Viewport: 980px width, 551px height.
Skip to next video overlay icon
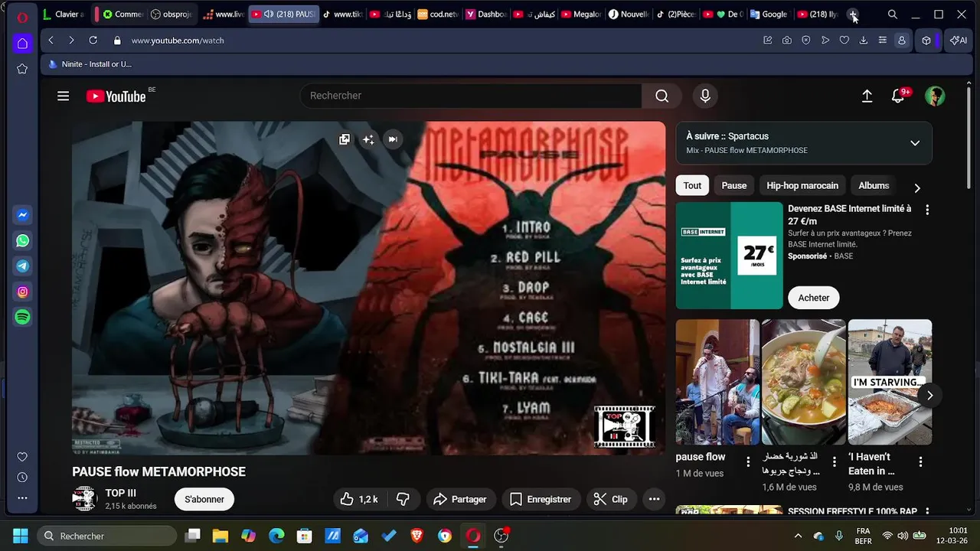(x=392, y=139)
